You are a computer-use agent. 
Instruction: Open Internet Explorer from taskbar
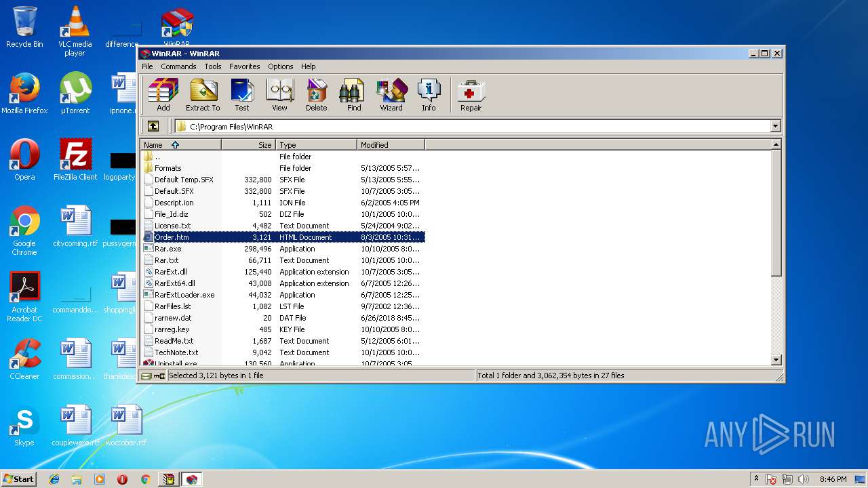(x=54, y=479)
